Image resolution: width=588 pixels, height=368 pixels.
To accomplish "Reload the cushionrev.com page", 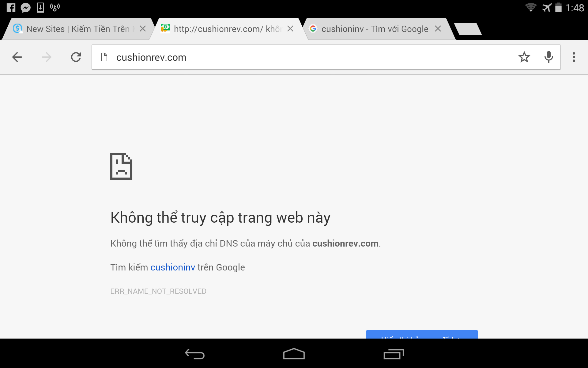I will tap(76, 57).
